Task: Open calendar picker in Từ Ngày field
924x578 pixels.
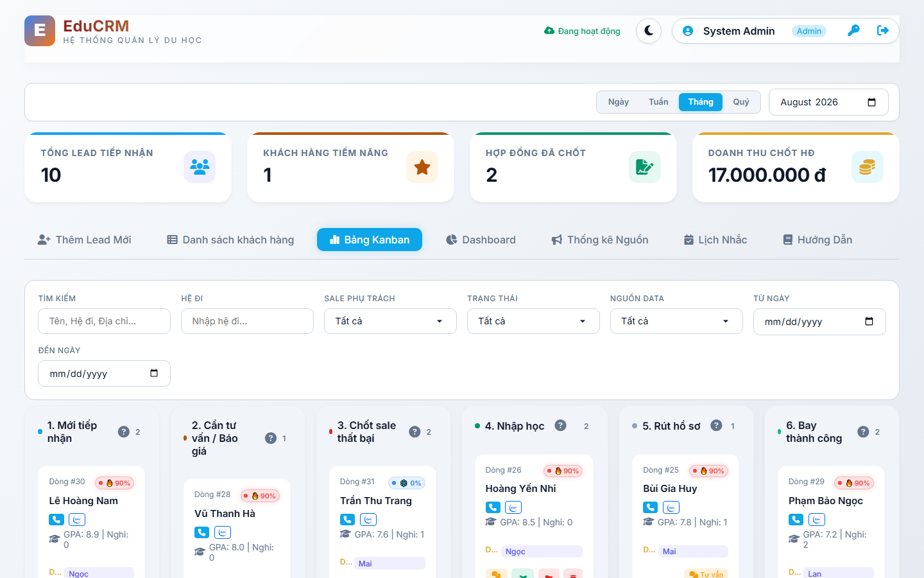Action: click(869, 321)
